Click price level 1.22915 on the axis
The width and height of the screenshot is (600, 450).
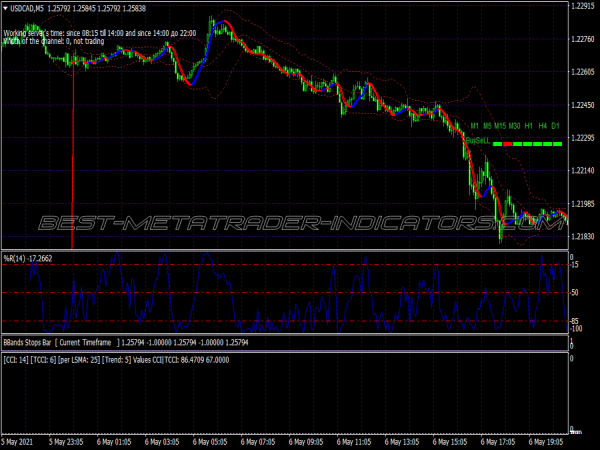[x=582, y=6]
